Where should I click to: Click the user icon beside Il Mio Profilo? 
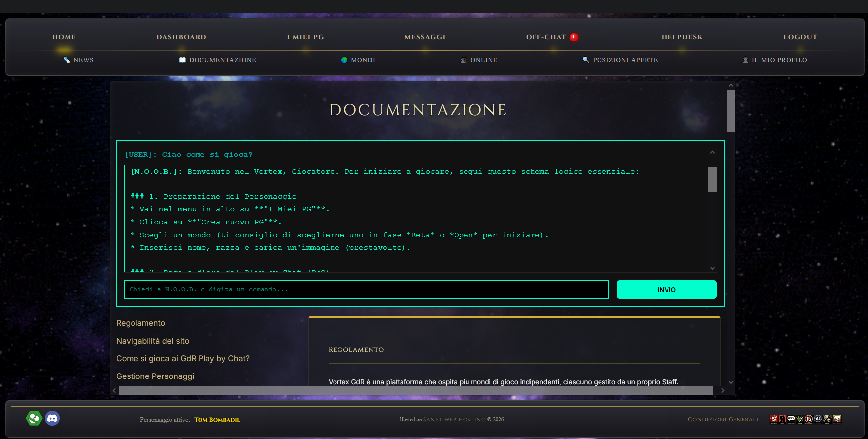(745, 60)
